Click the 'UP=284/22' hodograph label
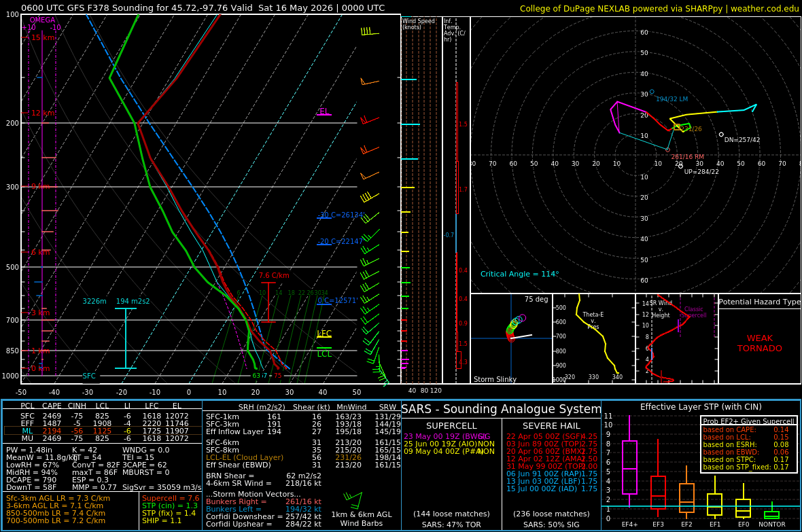 701,172
